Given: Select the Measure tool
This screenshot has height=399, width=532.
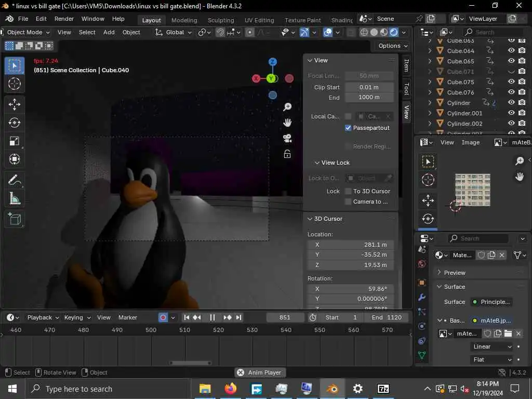Looking at the screenshot, I should [14, 198].
